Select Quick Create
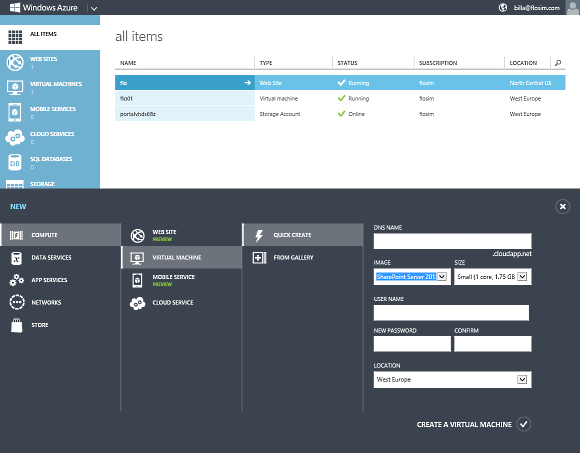The image size is (580, 453). [303, 235]
